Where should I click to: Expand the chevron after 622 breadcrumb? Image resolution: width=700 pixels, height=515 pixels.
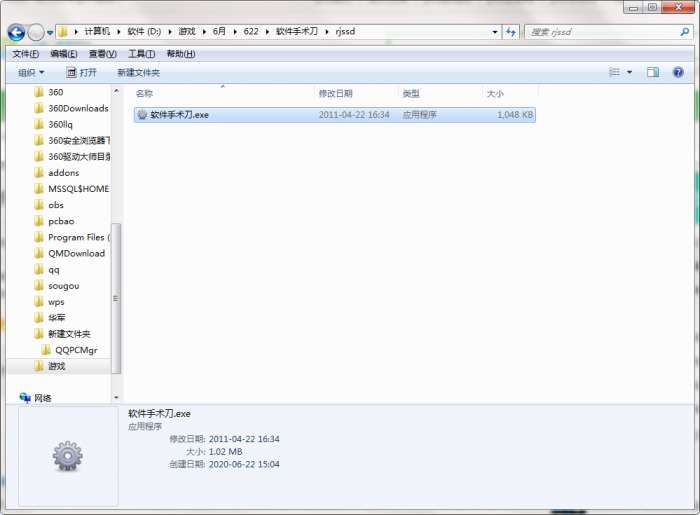(267, 32)
